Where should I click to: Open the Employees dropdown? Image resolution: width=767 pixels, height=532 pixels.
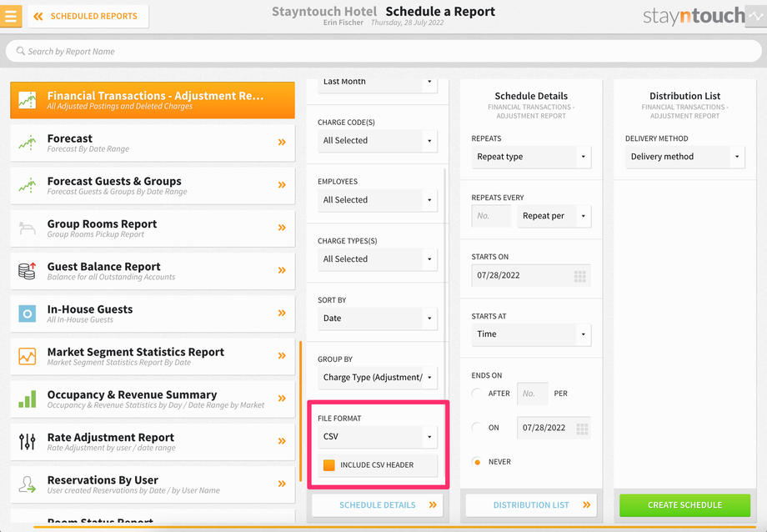(x=378, y=199)
